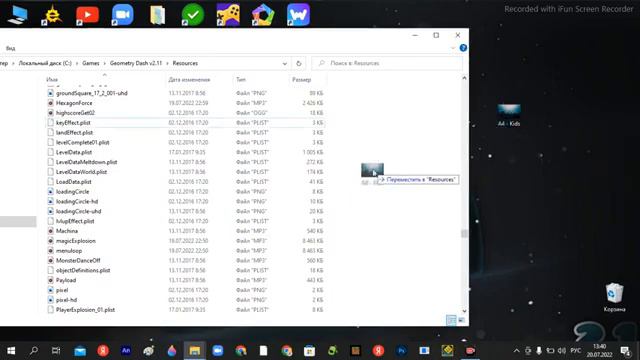
Task: Go to Games in breadcrumb path
Action: pyautogui.click(x=91, y=63)
